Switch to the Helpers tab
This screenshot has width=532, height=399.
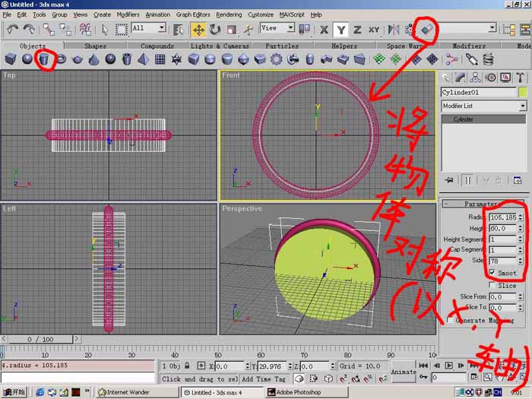(x=344, y=46)
